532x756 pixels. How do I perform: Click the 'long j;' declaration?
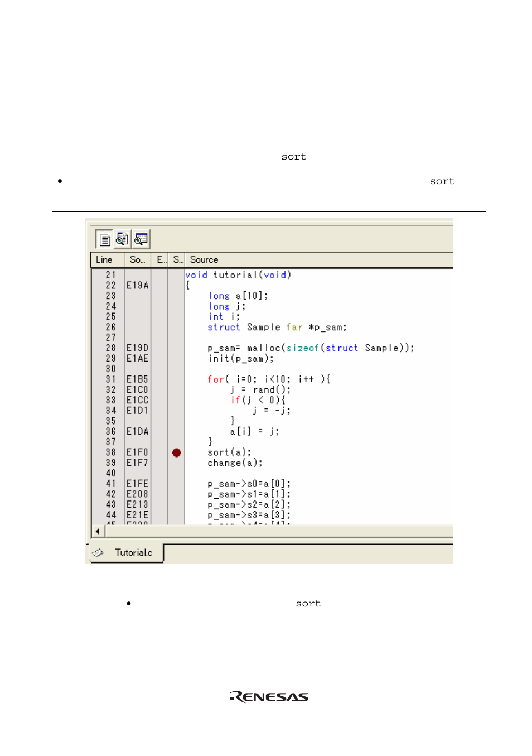227,306
